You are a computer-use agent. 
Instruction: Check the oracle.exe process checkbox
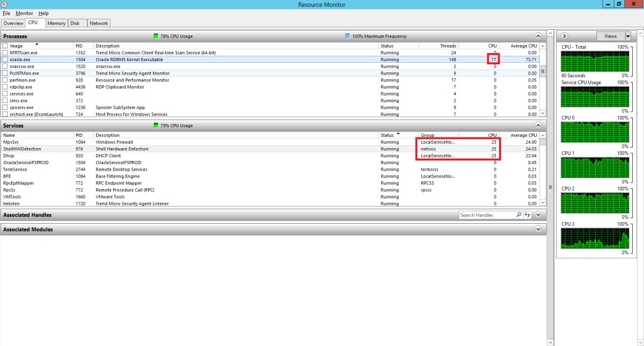(x=5, y=60)
